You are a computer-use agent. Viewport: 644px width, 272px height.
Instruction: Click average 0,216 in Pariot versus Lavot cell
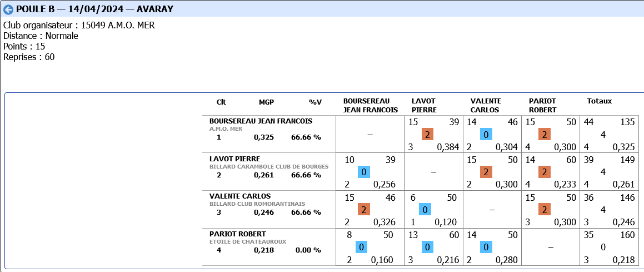click(448, 260)
